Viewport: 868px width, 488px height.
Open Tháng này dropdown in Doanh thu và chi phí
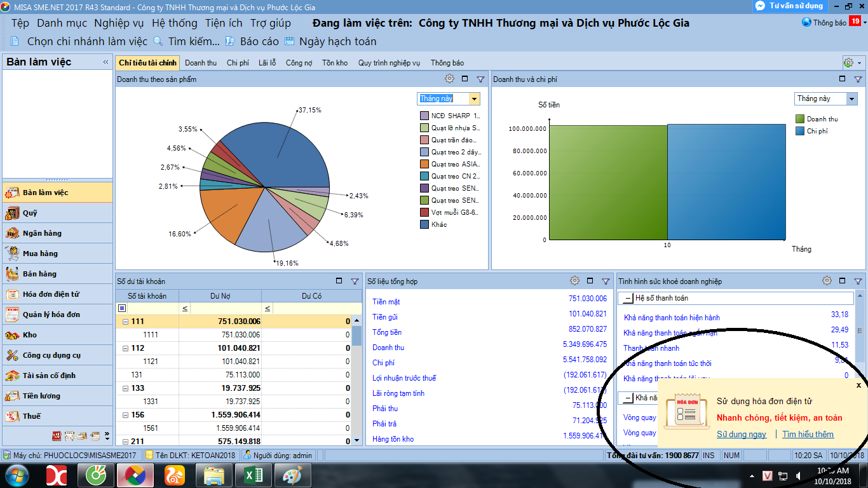point(851,98)
